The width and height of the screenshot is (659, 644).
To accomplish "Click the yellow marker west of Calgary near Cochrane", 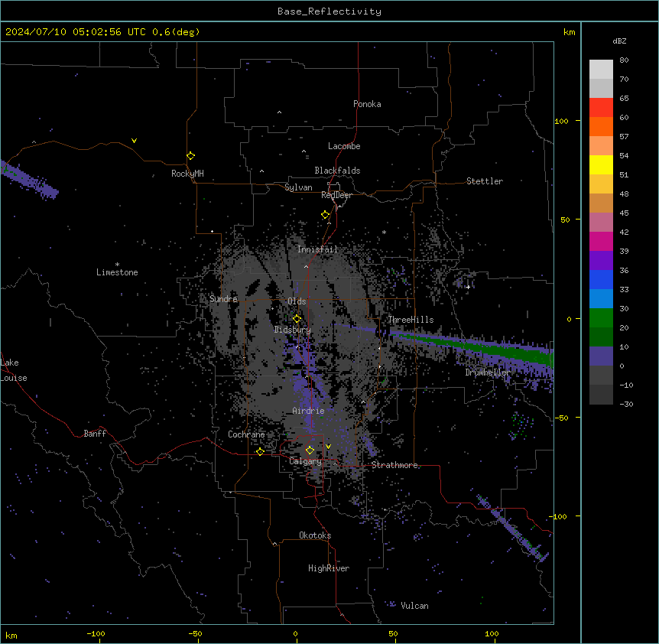I will tap(260, 452).
